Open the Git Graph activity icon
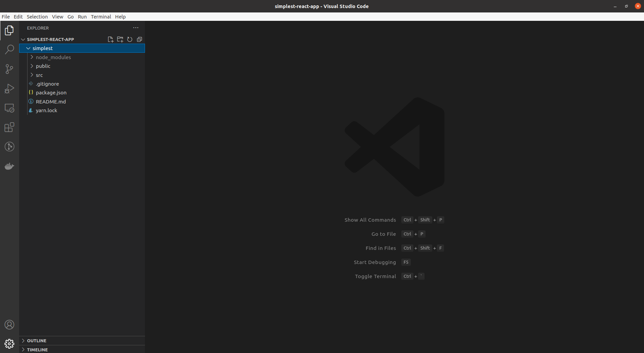Screen dimensions: 644x353 (x=9, y=147)
